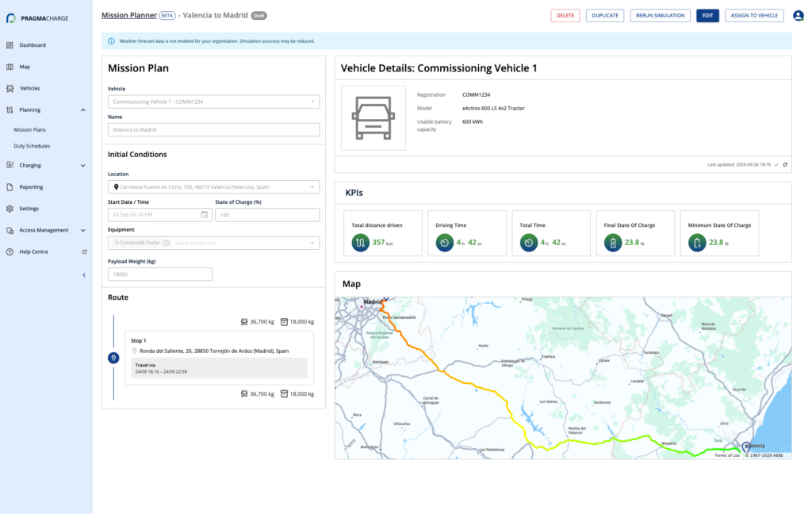Expand the Charging menu chevron
The image size is (812, 514).
pyautogui.click(x=82, y=166)
